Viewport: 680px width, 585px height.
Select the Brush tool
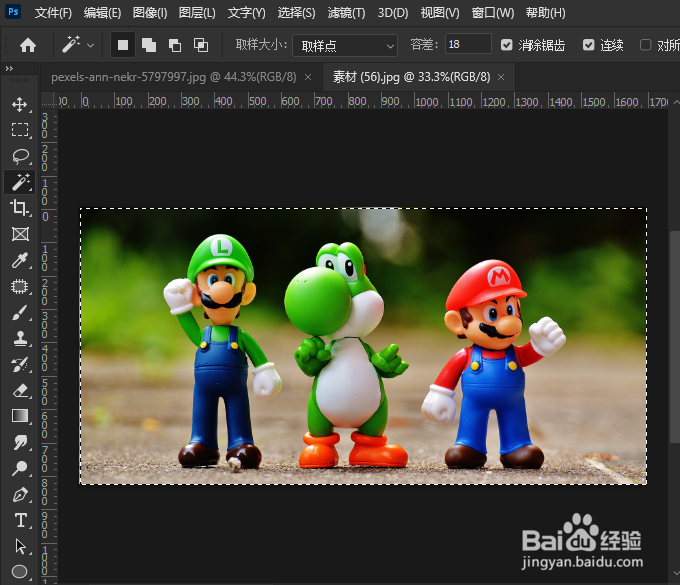(20, 312)
